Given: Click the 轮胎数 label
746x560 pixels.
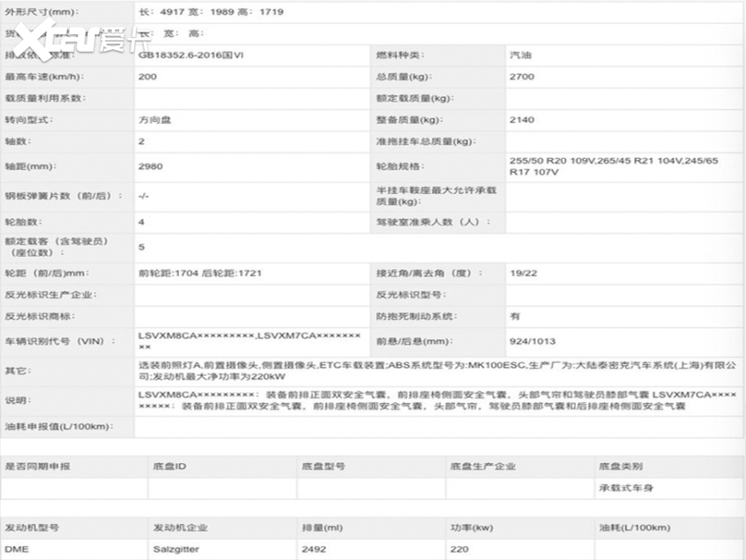Looking at the screenshot, I should click(x=23, y=222).
